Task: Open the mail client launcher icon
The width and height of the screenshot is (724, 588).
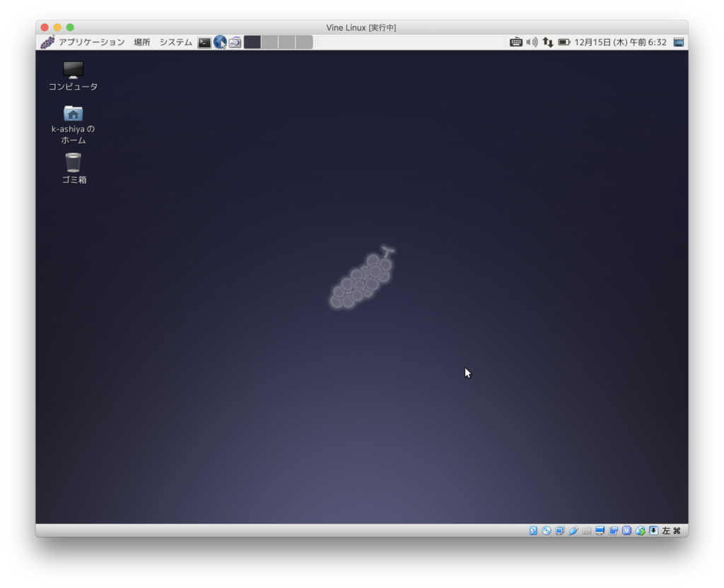Action: click(x=235, y=42)
